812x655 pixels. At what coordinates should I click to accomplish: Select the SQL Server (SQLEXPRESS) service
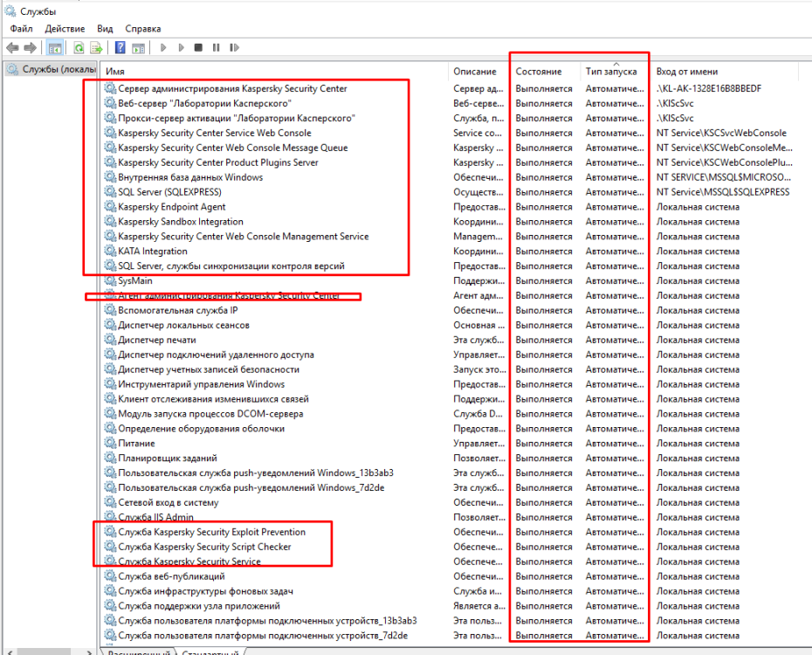169,192
